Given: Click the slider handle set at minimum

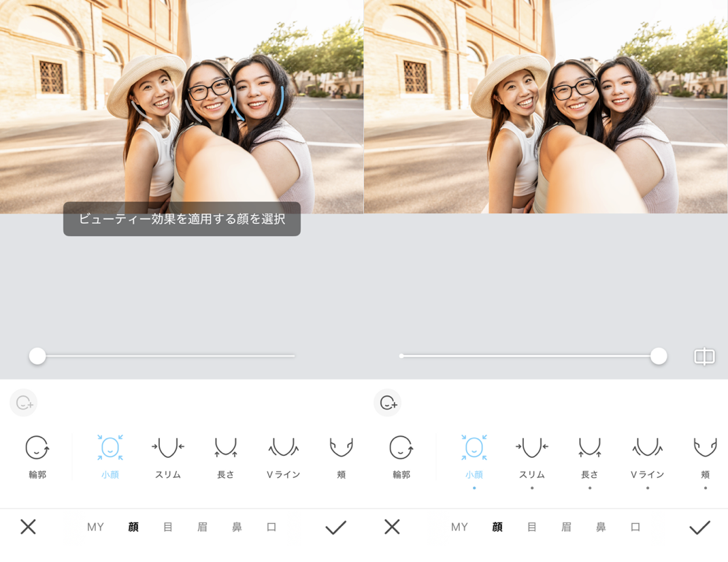Looking at the screenshot, I should coord(37,356).
